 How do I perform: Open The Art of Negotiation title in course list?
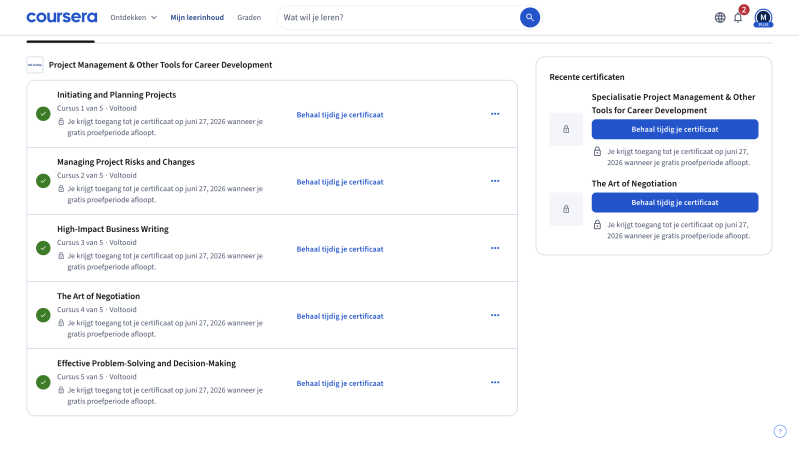coord(98,296)
